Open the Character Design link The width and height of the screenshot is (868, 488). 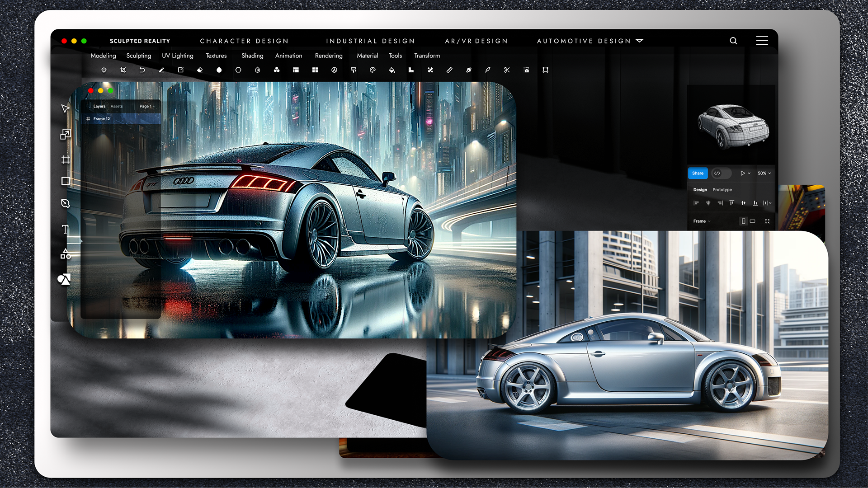click(x=244, y=41)
